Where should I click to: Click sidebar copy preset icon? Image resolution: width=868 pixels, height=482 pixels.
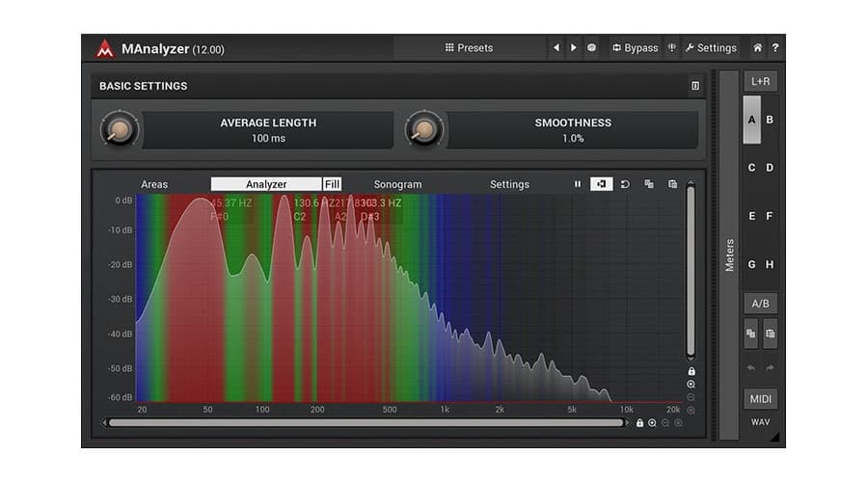click(x=750, y=334)
